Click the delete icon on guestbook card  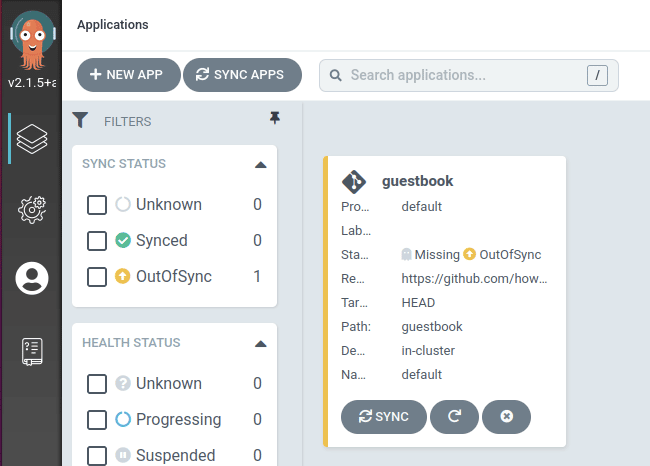pyautogui.click(x=507, y=417)
